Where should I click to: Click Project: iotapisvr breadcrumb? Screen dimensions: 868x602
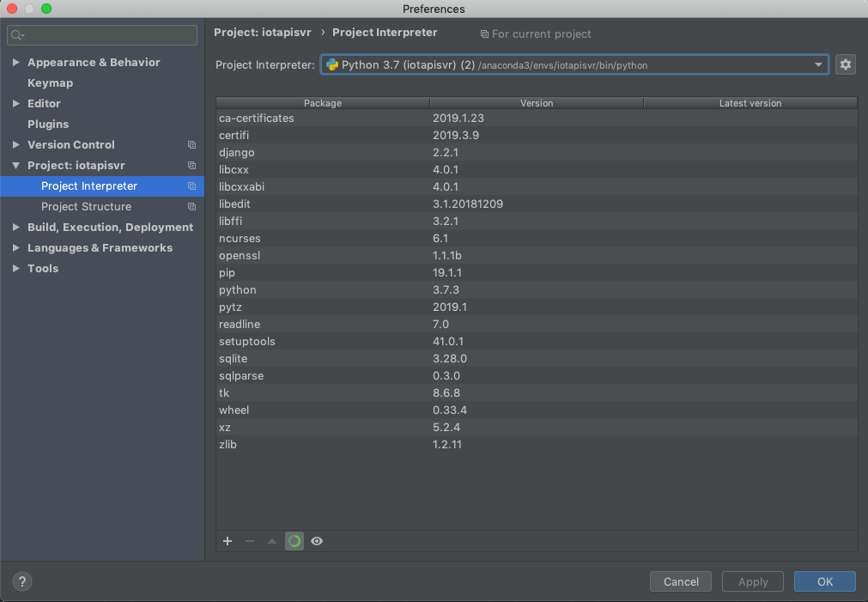tap(263, 32)
